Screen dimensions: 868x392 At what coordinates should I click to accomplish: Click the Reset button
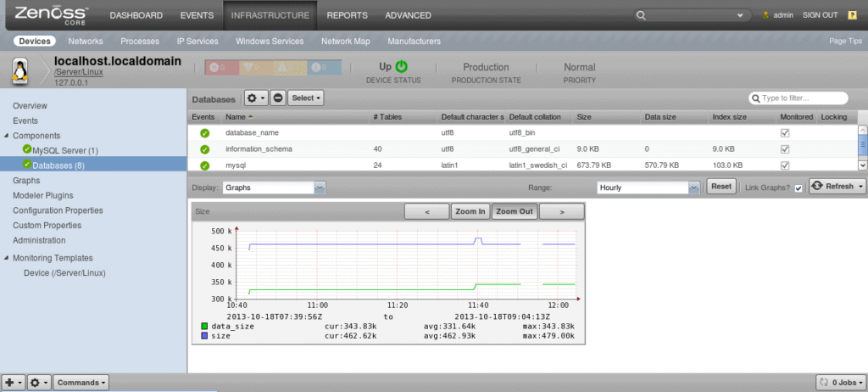tap(721, 187)
